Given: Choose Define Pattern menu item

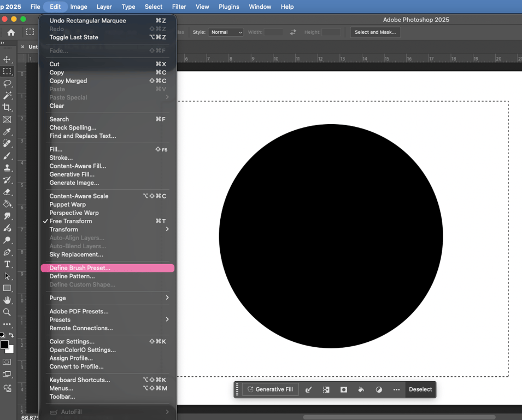Looking at the screenshot, I should (x=107, y=277).
